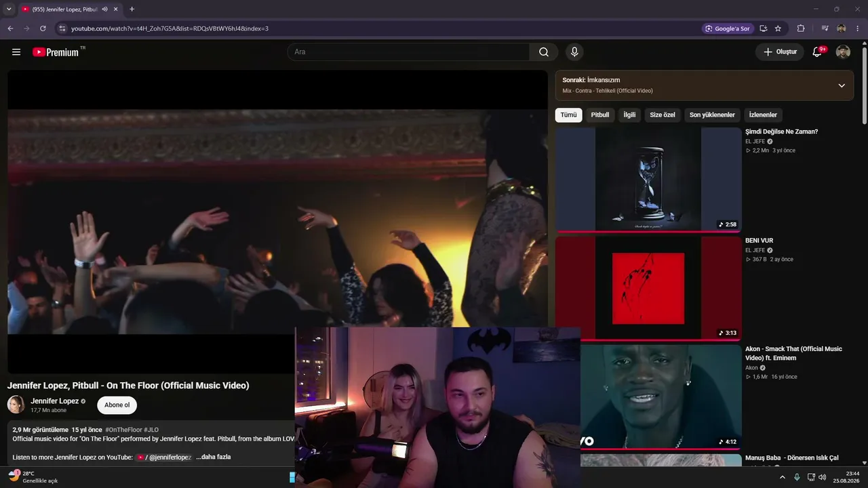This screenshot has width=868, height=488.
Task: Select the Son yüklenenler filter chip
Action: (x=712, y=115)
